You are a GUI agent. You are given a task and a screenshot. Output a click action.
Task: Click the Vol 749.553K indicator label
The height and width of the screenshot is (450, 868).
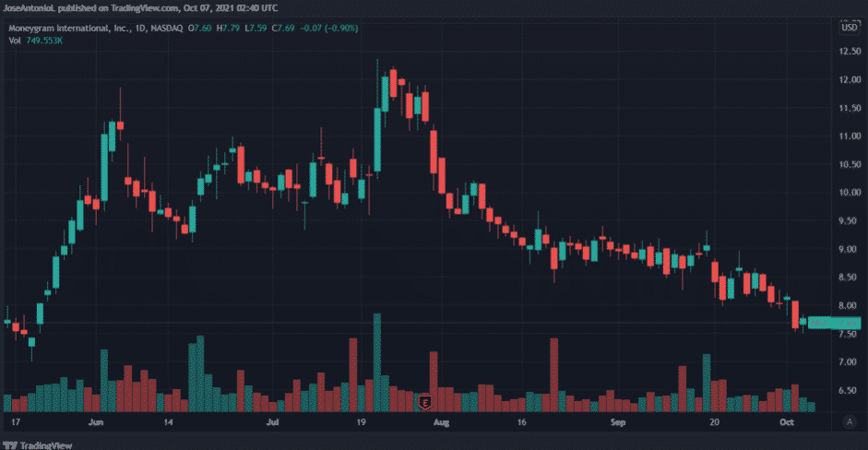[35, 41]
